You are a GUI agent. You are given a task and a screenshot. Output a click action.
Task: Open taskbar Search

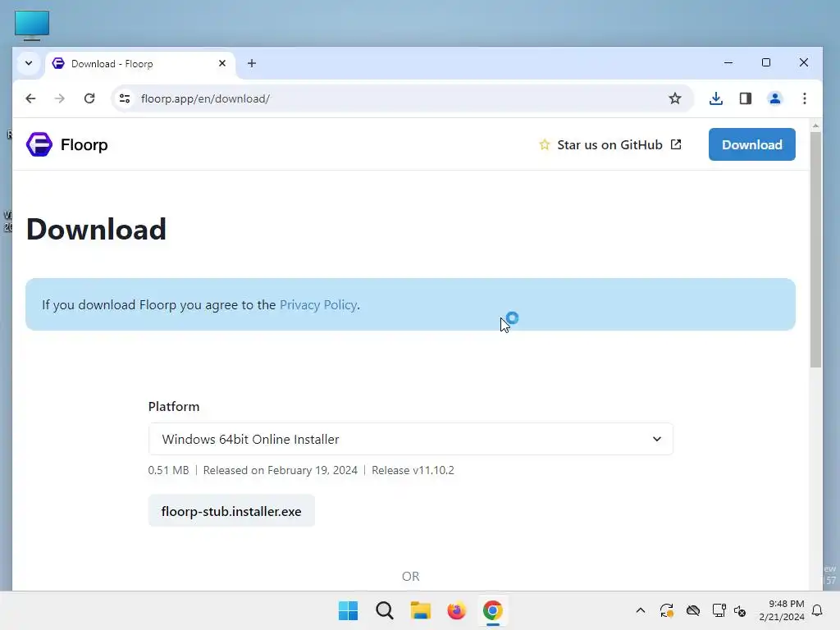click(x=384, y=610)
